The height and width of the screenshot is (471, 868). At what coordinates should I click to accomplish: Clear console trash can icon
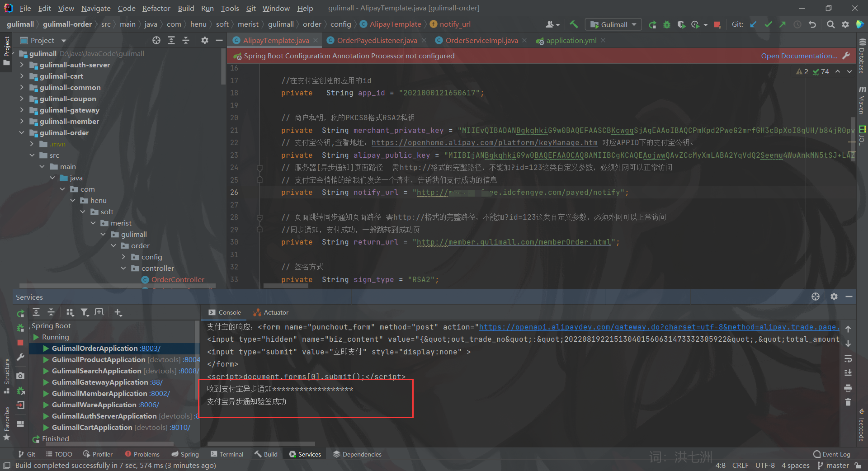(x=848, y=402)
